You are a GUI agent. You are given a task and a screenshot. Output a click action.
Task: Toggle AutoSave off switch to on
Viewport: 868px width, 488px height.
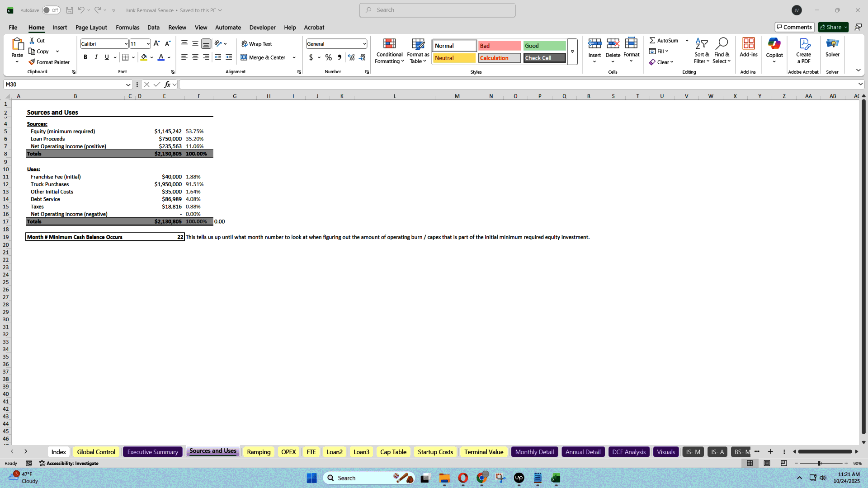(x=51, y=9)
